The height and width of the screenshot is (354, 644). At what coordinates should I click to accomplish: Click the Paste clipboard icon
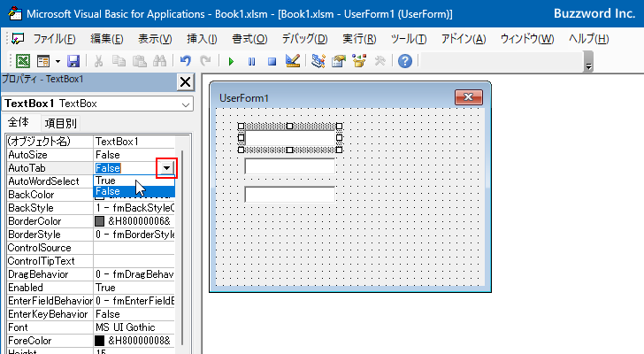[x=139, y=61]
